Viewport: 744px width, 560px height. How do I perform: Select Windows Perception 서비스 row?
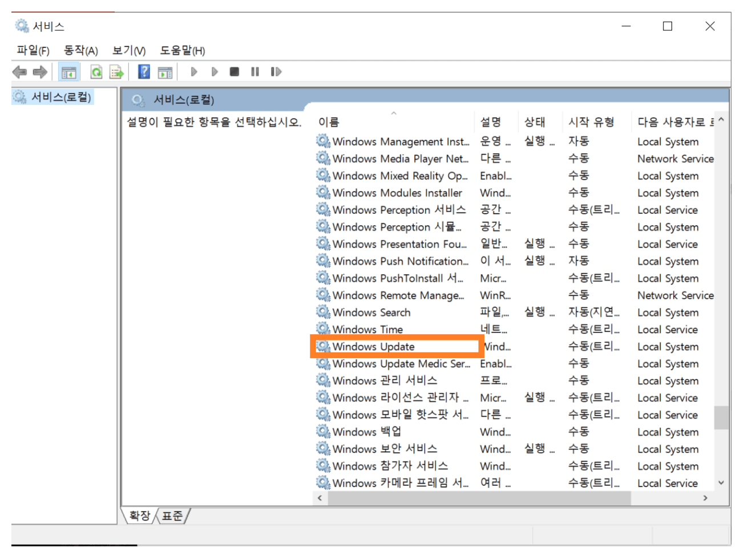tap(515, 210)
